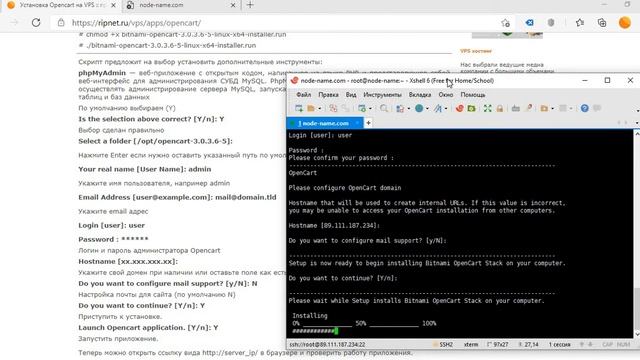
Task: Open browser Collections icon
Action: click(602, 23)
